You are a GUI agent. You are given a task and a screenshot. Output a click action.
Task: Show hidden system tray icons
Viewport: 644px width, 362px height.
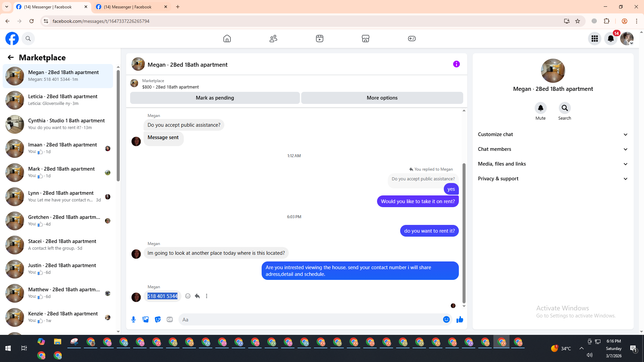coord(582,348)
